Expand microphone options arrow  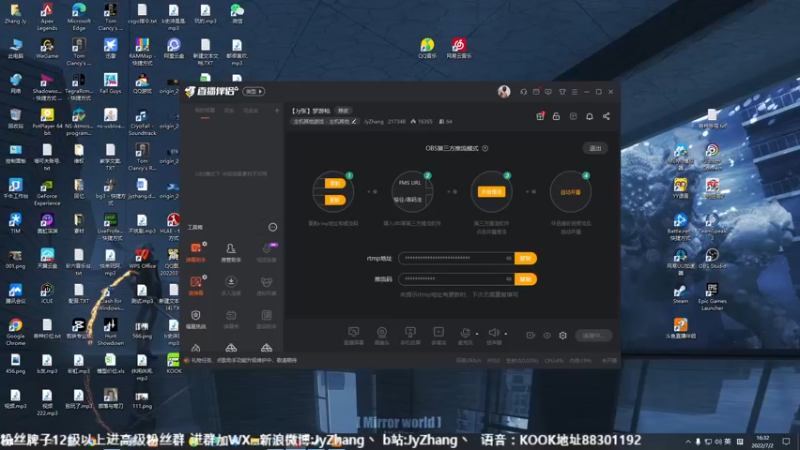click(x=477, y=334)
